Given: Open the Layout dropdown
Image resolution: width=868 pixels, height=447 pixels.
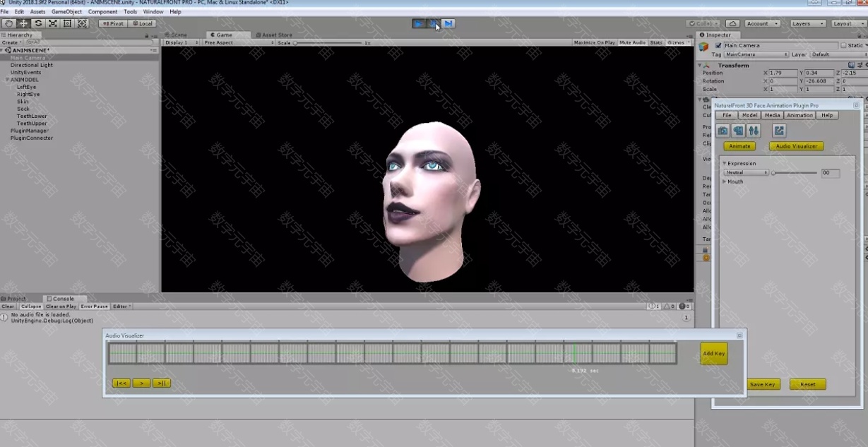Looking at the screenshot, I should pyautogui.click(x=848, y=23).
